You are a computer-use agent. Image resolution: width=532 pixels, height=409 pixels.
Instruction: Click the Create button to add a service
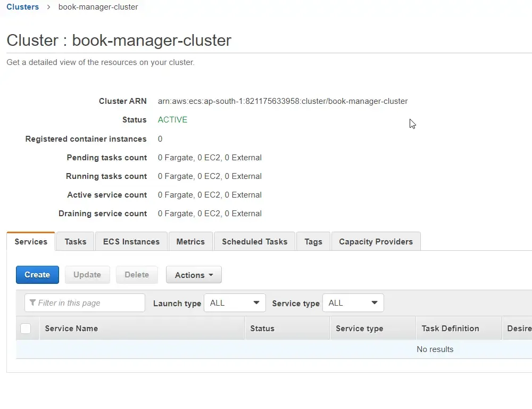pos(37,275)
